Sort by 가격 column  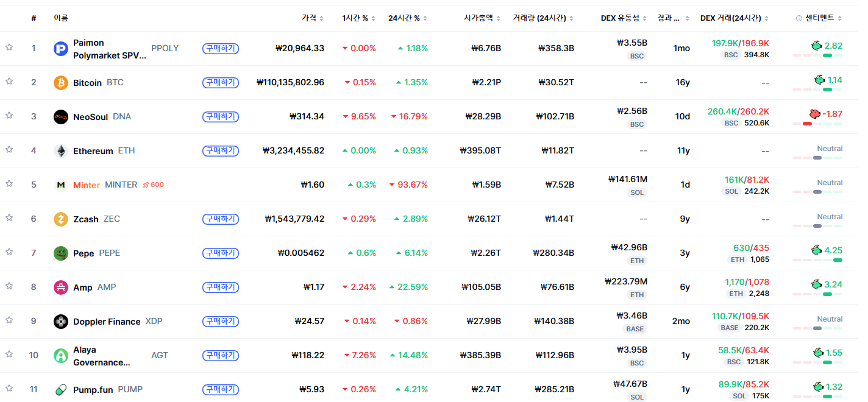pos(313,18)
